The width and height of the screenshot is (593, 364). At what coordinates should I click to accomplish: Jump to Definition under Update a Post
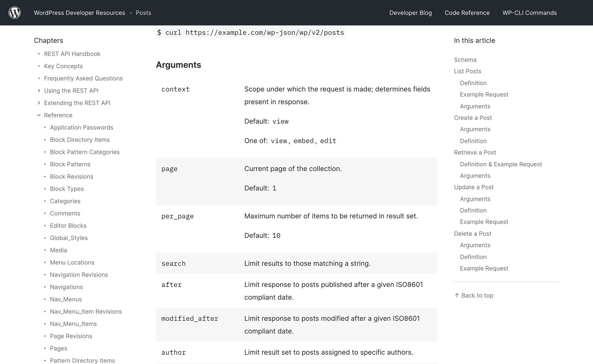pyautogui.click(x=473, y=210)
